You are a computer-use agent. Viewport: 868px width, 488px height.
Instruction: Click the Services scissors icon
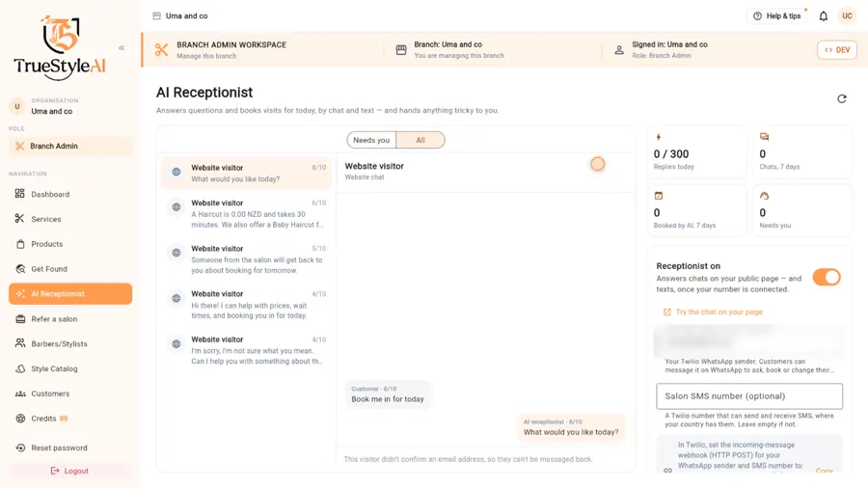tap(20, 219)
